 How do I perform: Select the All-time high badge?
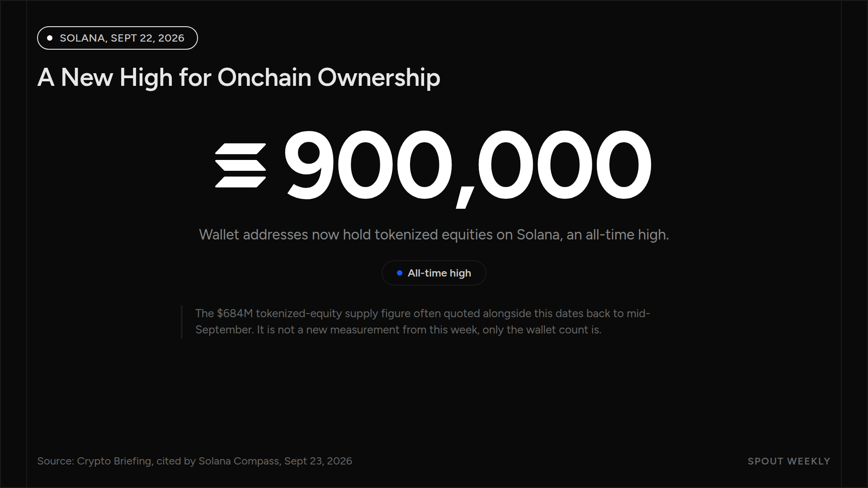[x=434, y=273]
